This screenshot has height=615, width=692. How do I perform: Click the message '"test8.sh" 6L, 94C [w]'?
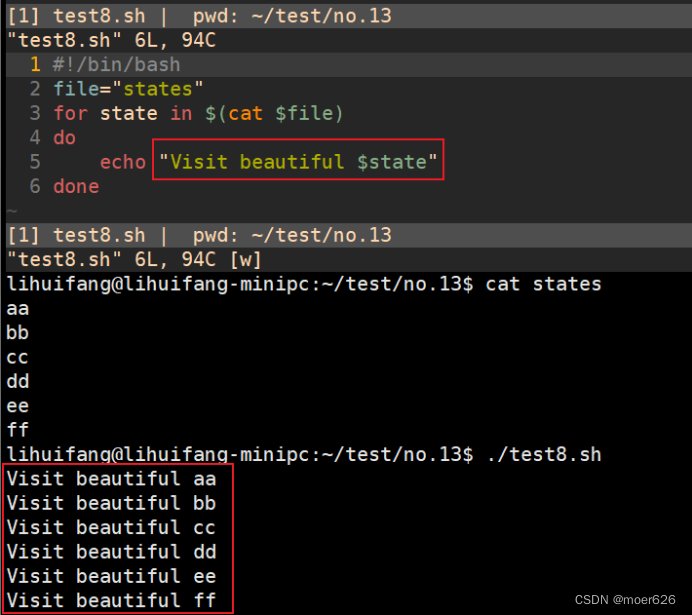pos(134,259)
